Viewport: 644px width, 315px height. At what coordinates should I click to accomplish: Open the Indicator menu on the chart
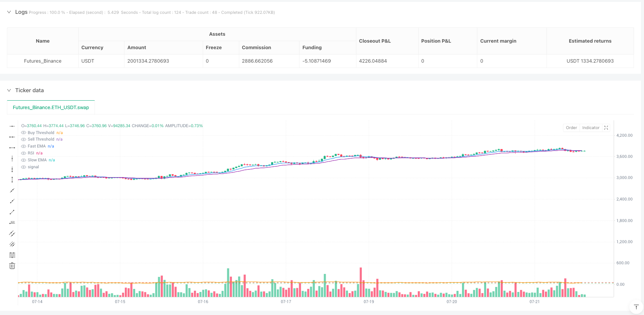coord(590,128)
